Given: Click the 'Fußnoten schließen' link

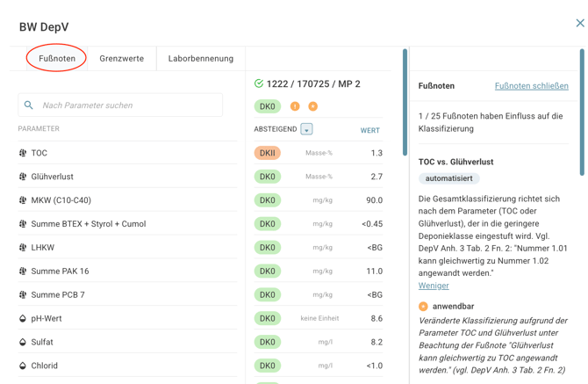Looking at the screenshot, I should (x=531, y=86).
